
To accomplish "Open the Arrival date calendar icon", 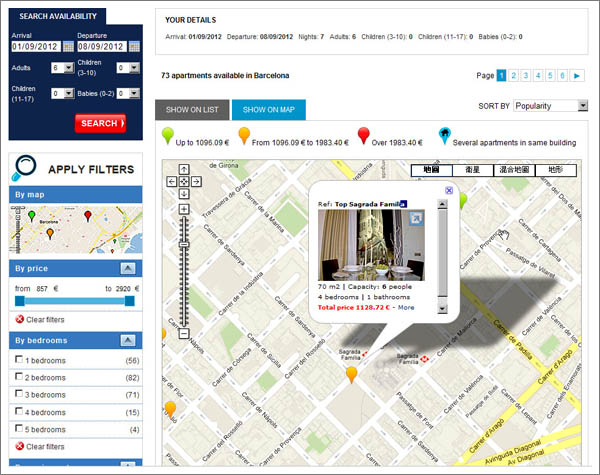I will click(x=68, y=47).
